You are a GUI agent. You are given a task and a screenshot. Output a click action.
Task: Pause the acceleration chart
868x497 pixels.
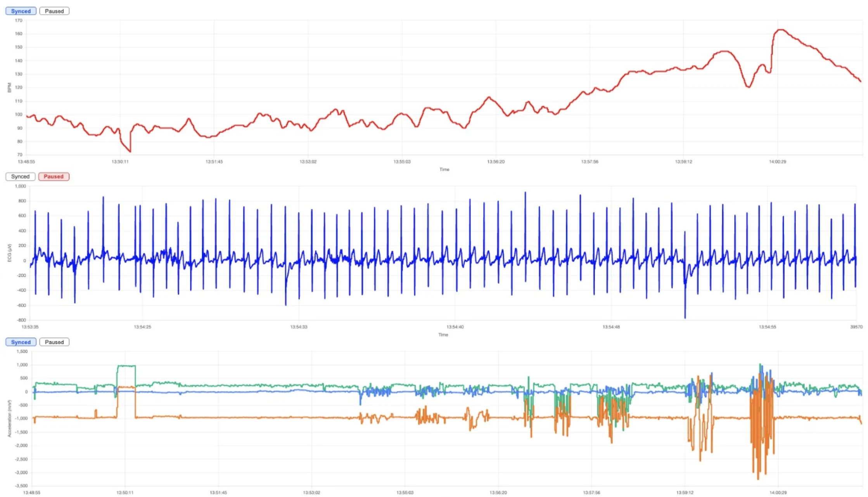tap(54, 342)
